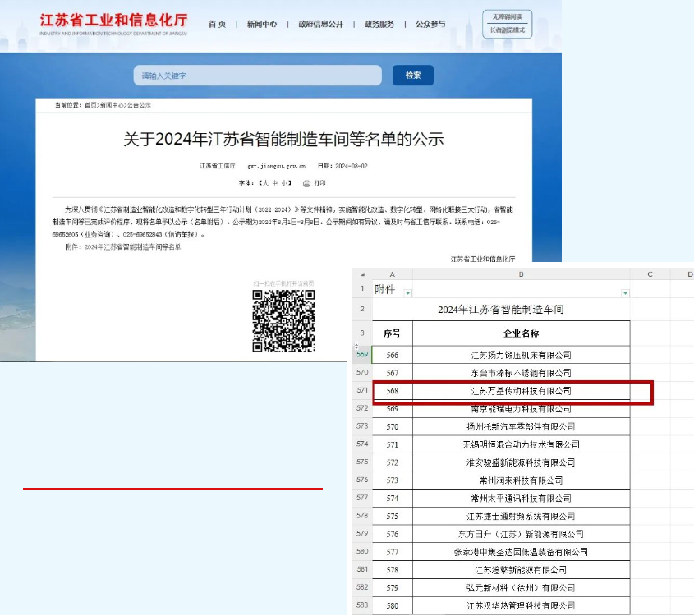This screenshot has height=616, width=694.
Task: Click the 首页 breadcrumb link
Action: [90, 105]
